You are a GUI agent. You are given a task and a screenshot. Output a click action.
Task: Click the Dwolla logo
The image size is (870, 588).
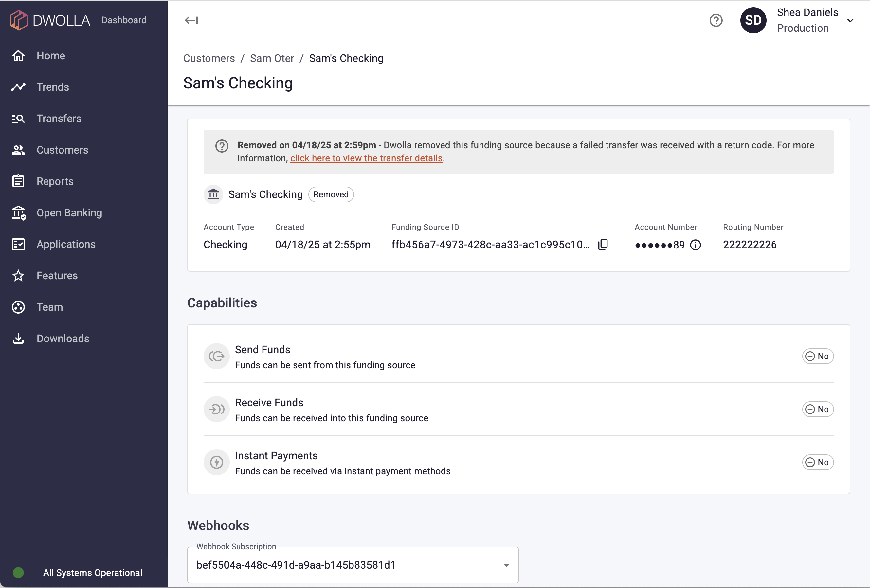[x=50, y=20]
